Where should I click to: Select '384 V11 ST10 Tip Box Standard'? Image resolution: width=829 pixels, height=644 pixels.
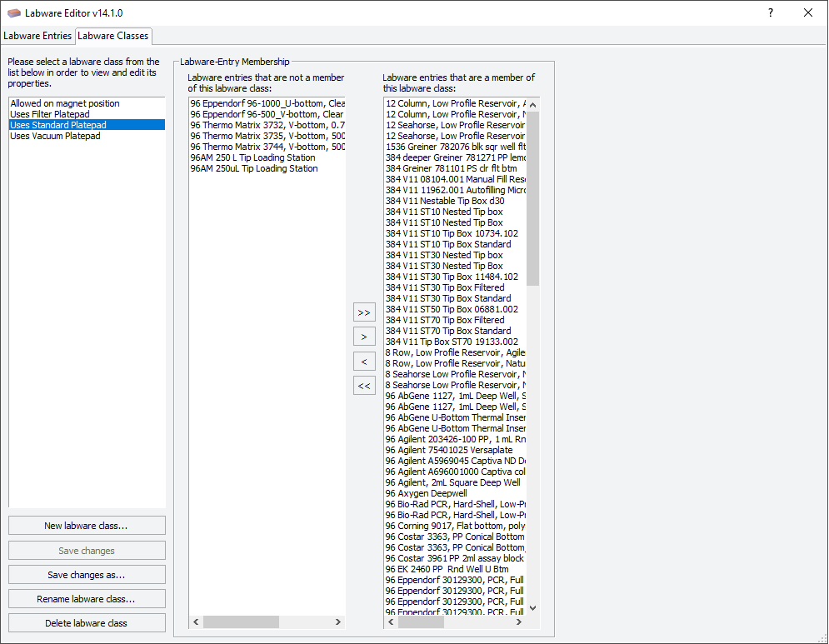[x=455, y=244]
